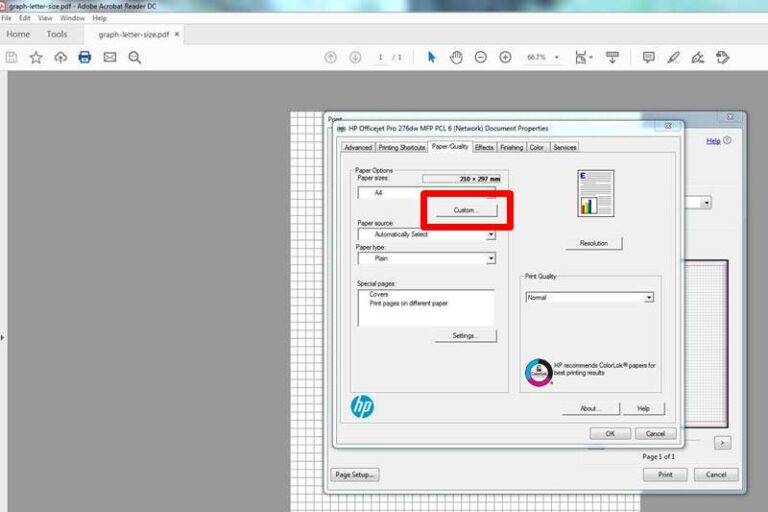Viewport: 768px width, 512px height.
Task: Choose the arrow selection tool
Action: click(x=432, y=58)
